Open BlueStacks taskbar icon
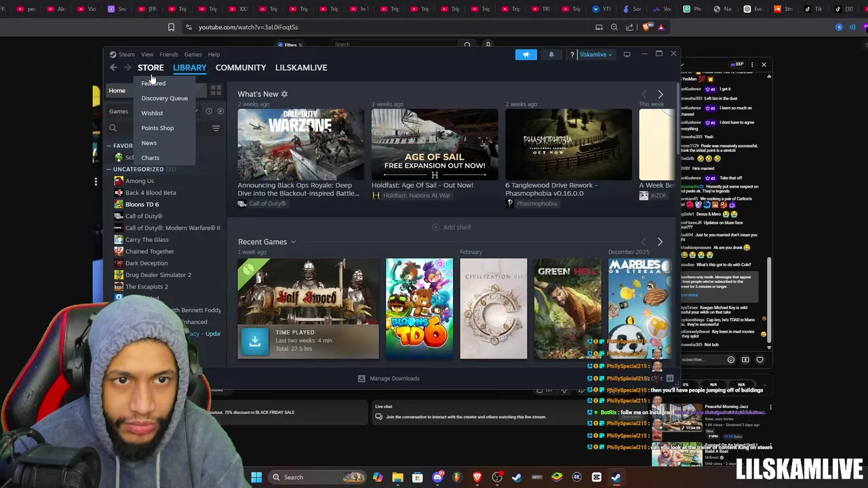Viewport: 868px width, 488px height. point(557,477)
